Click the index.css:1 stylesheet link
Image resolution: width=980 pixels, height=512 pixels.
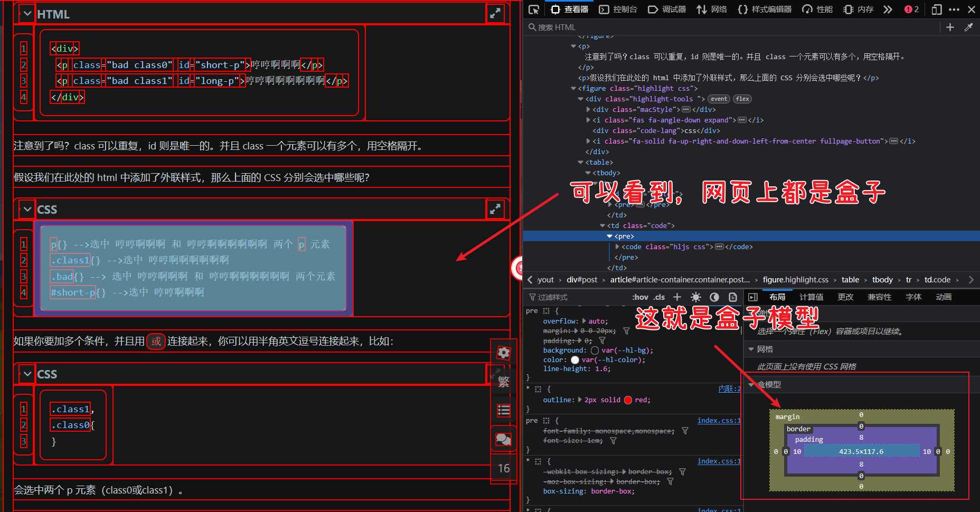coord(719,420)
